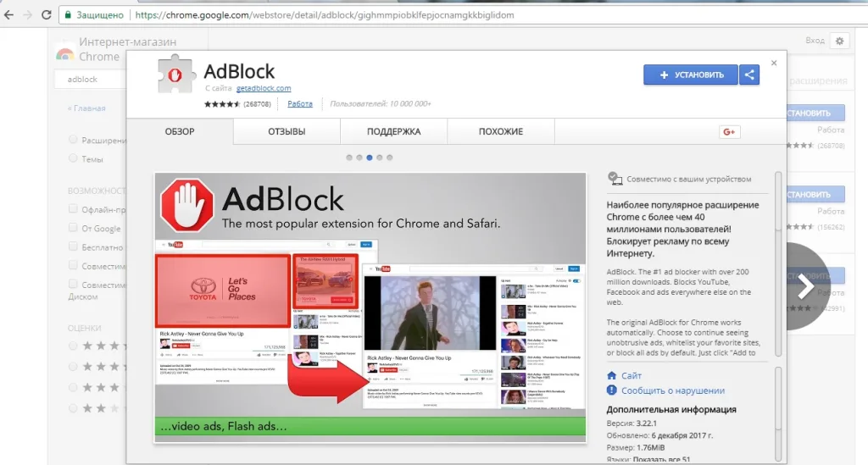Image resolution: width=868 pixels, height=465 pixels.
Task: Tick the Совместимые с Диском checkbox
Action: 73,284
